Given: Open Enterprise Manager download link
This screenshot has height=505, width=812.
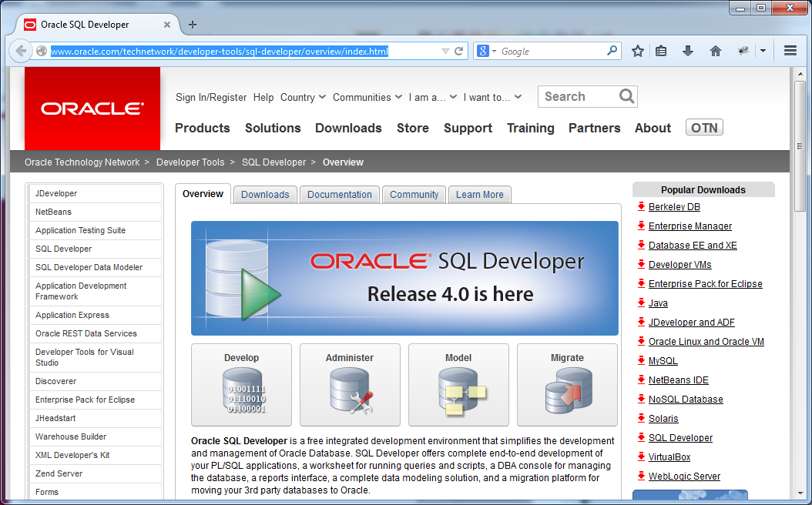Looking at the screenshot, I should tap(690, 226).
